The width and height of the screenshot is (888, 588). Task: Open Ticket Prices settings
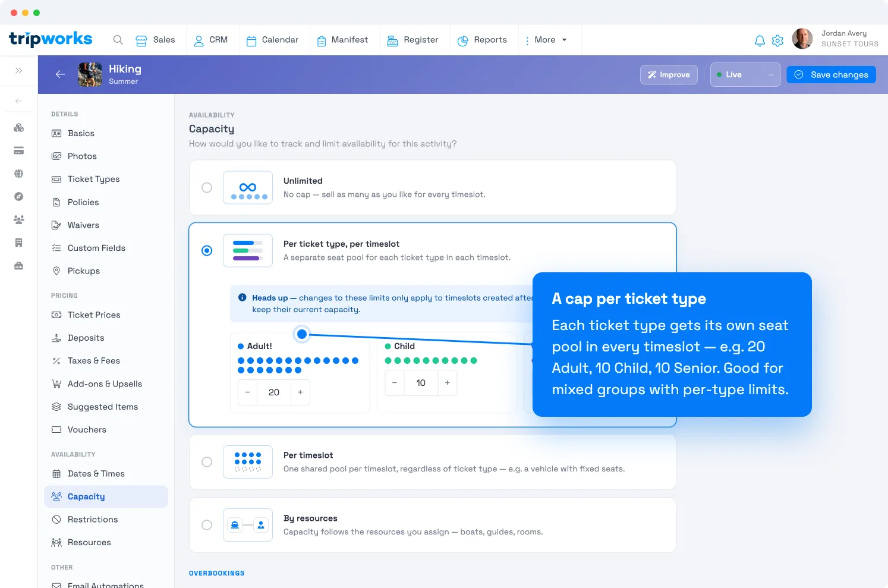click(x=106, y=315)
